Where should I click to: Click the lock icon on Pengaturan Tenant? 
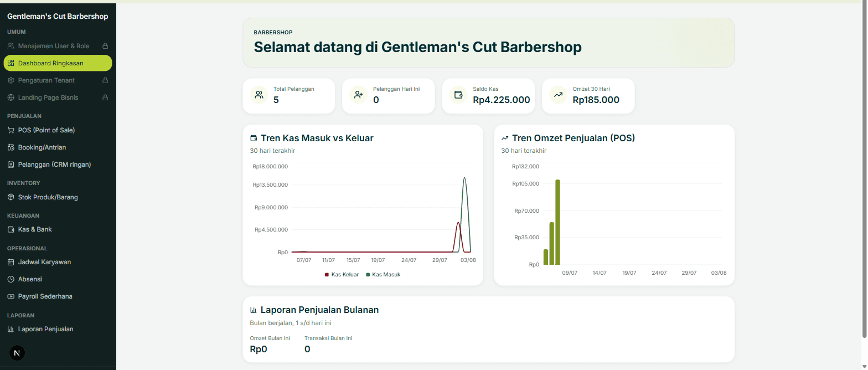(x=105, y=80)
